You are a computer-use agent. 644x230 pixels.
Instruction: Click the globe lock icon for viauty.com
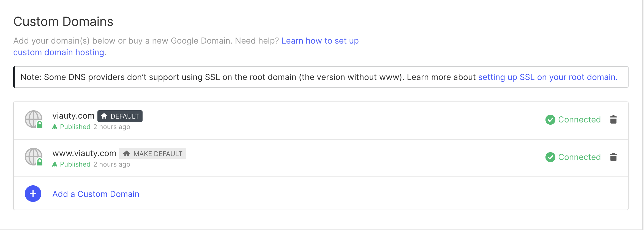coord(34,119)
